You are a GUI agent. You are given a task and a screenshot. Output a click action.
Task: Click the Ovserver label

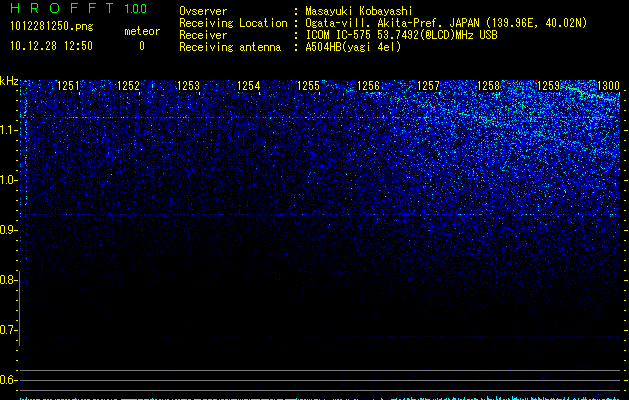click(203, 11)
